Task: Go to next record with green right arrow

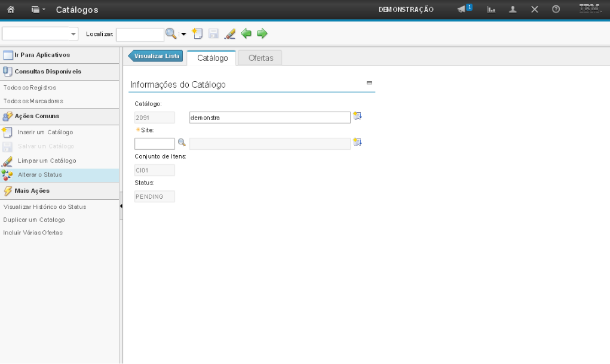Action: [262, 34]
